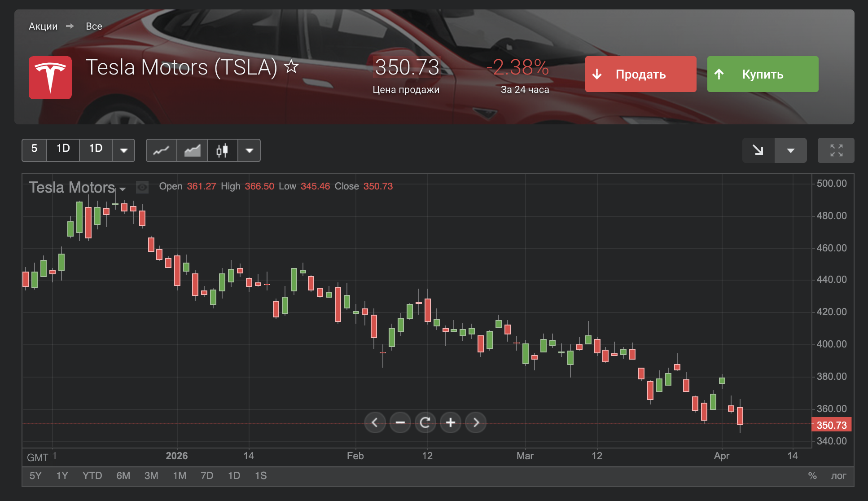Add Tesla to favorites with star
868x501 pixels.
point(291,67)
